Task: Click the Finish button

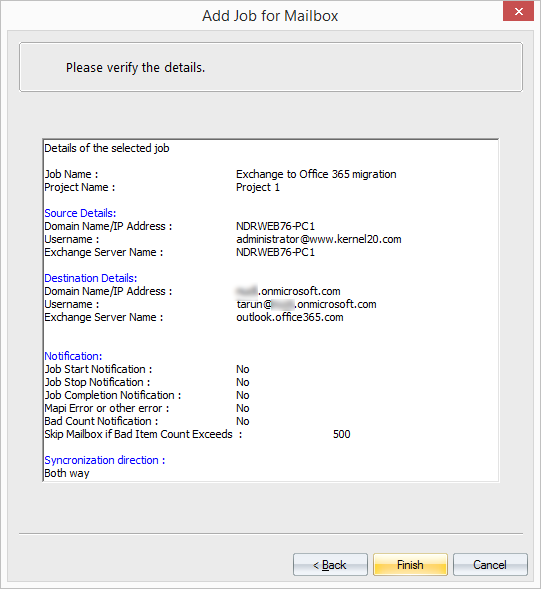Action: [x=410, y=564]
